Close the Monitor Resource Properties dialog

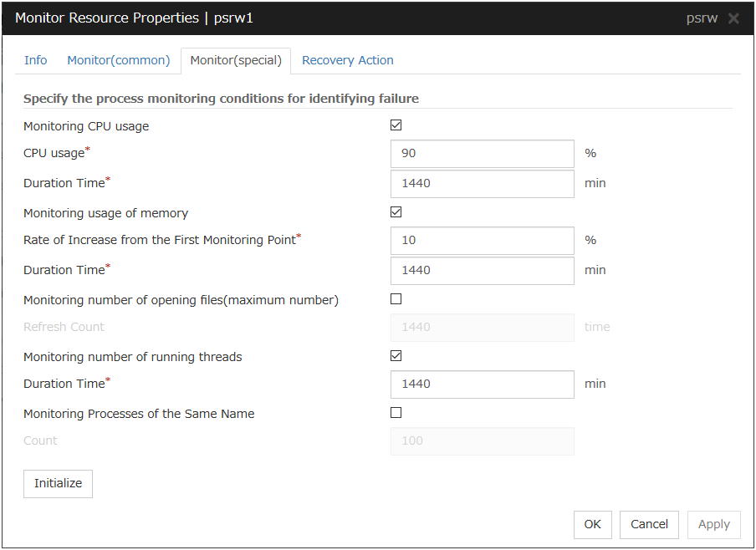click(733, 18)
